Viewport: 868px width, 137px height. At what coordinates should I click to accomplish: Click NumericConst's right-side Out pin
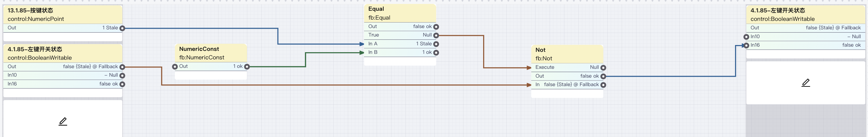click(x=247, y=67)
